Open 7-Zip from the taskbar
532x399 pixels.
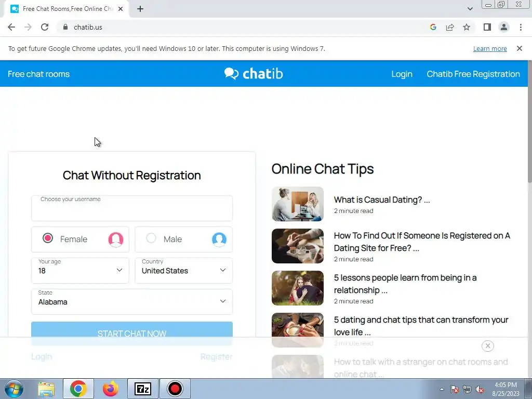coord(142,389)
